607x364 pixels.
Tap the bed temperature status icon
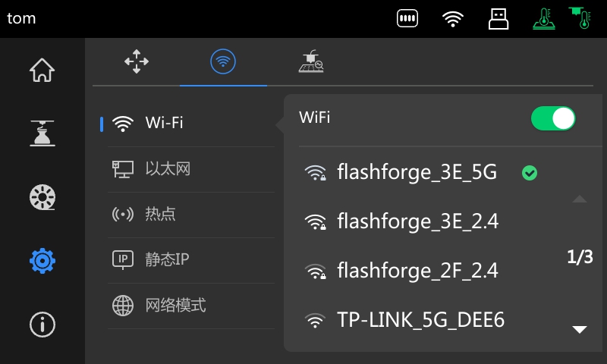pyautogui.click(x=544, y=18)
